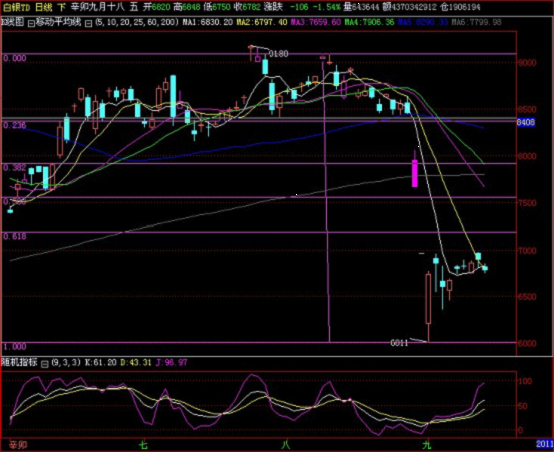Open the 移动平均线 indicator label
Image resolution: width=554 pixels, height=452 pixels.
pyautogui.click(x=58, y=22)
